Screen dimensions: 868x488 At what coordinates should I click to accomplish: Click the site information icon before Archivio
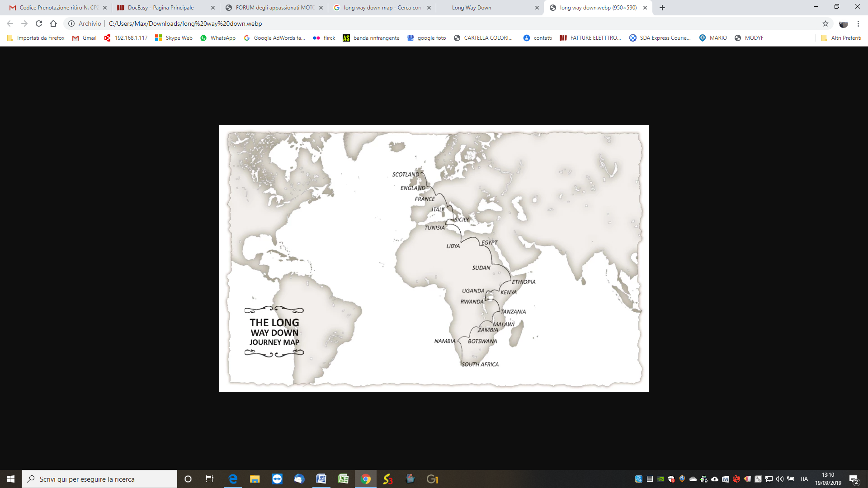pyautogui.click(x=71, y=23)
